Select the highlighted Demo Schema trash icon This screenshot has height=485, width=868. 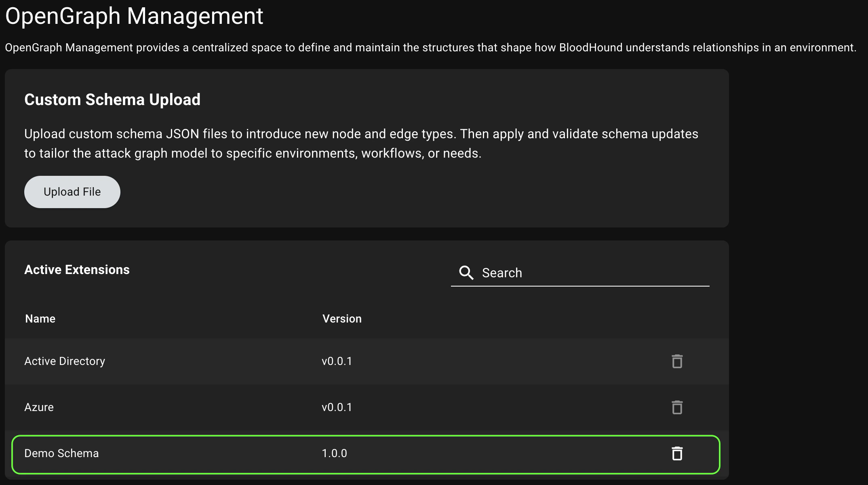[x=676, y=453]
